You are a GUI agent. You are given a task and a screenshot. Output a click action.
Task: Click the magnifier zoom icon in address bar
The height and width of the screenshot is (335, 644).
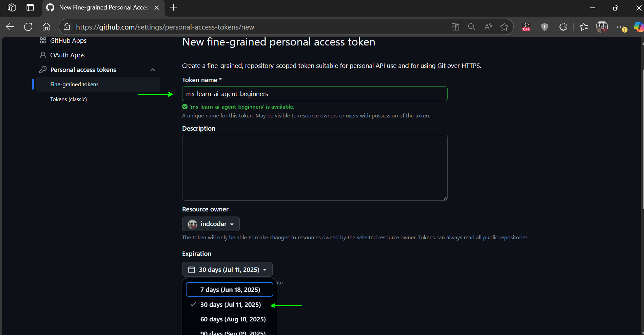coord(471,27)
